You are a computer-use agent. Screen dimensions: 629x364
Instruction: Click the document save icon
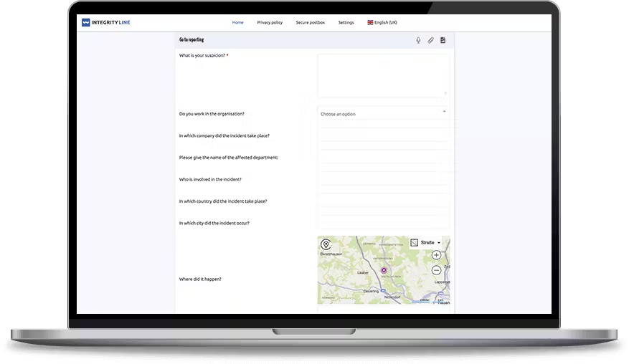point(443,40)
